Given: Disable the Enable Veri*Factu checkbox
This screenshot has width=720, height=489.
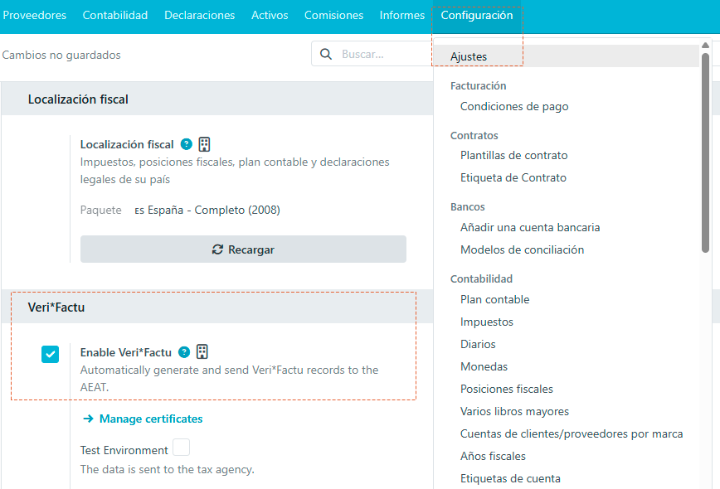Looking at the screenshot, I should pos(50,354).
